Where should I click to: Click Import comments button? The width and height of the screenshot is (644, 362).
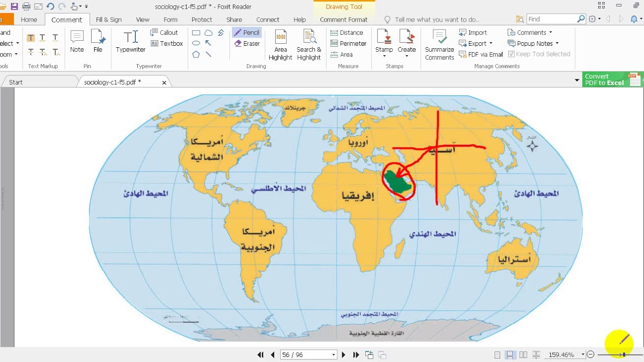[x=473, y=33]
